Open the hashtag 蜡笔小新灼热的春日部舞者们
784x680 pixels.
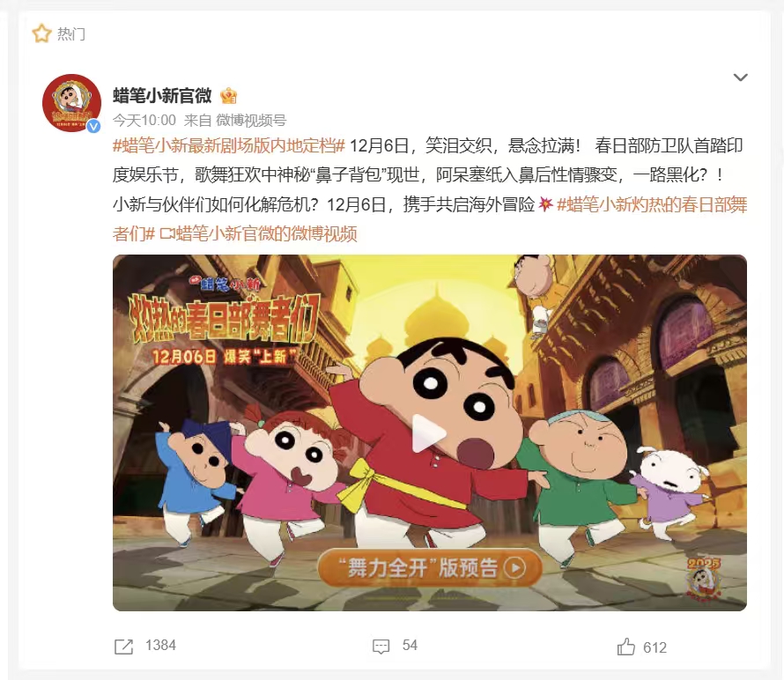tap(430, 219)
